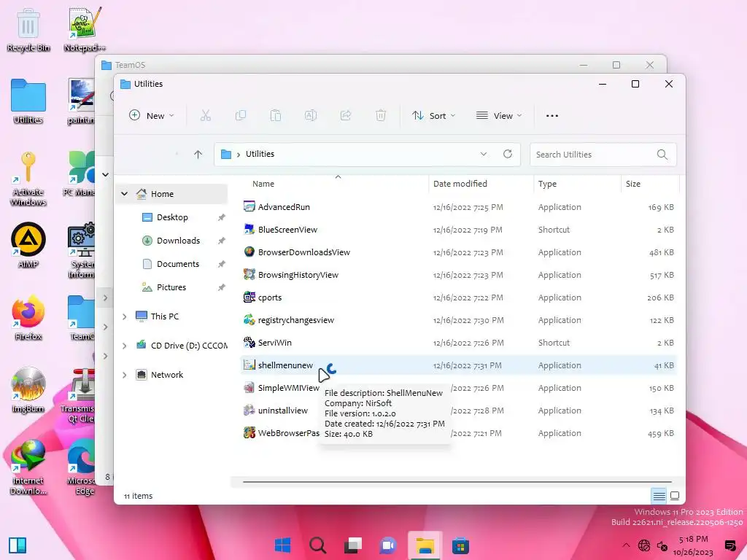
Task: Click the Copy icon in Utilities toolbar
Action: [x=241, y=116]
